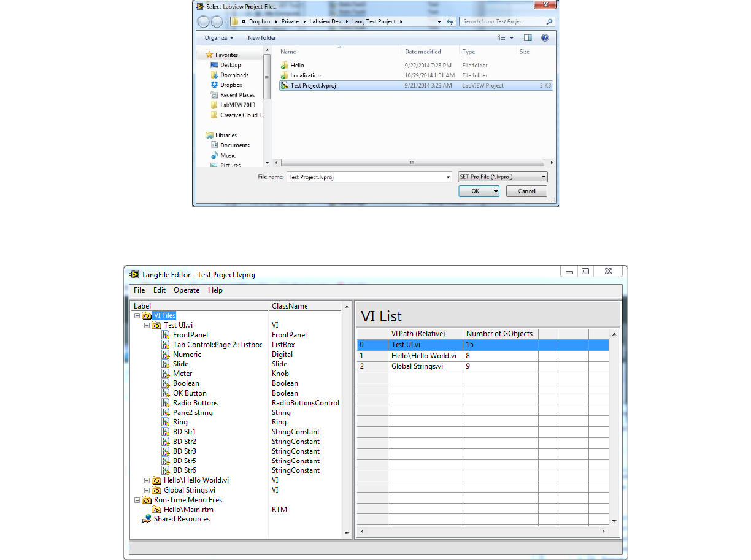This screenshot has width=751, height=560.
Task: Click the VI Files folder icon in the tree
Action: 147,316
